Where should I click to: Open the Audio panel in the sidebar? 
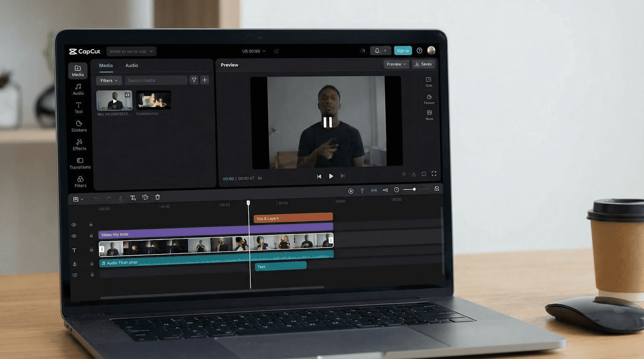78,89
